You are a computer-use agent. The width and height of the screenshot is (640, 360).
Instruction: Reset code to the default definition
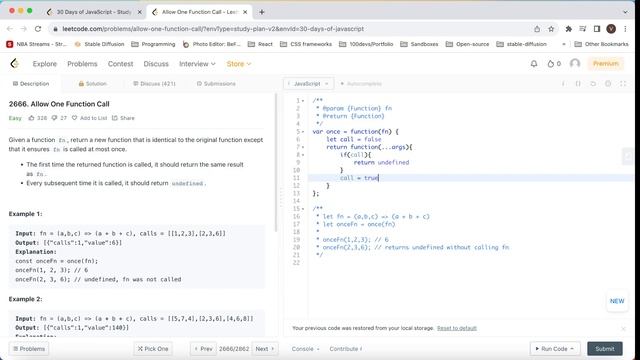point(593,84)
